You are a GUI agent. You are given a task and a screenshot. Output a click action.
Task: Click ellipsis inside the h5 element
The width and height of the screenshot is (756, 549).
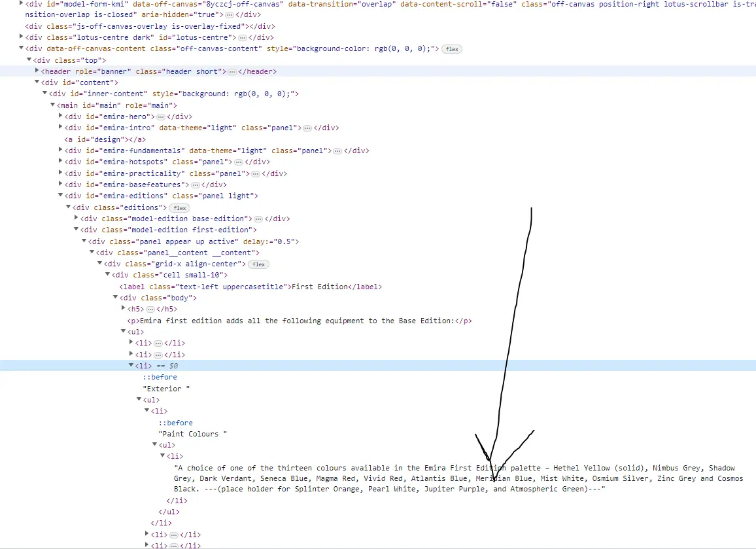(x=150, y=310)
